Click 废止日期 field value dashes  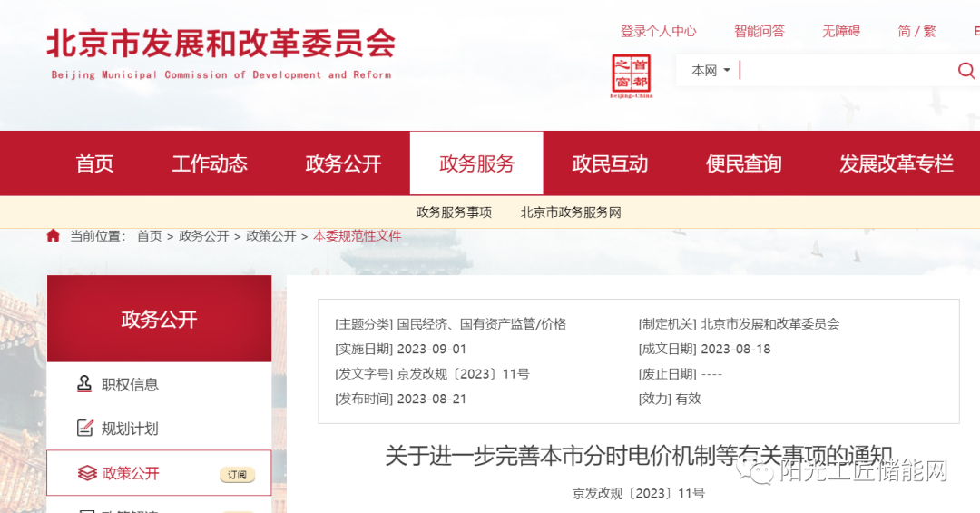[712, 374]
